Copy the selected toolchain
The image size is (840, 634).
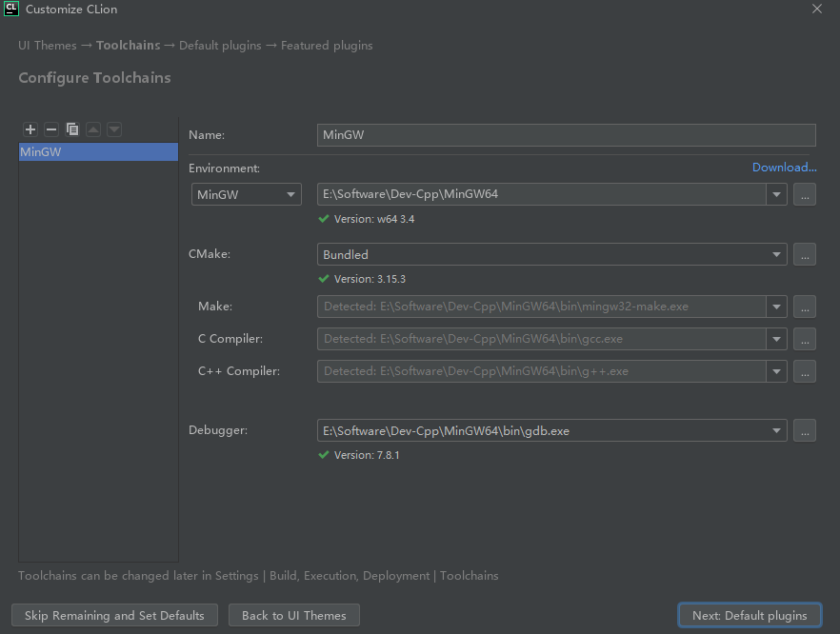[x=72, y=129]
